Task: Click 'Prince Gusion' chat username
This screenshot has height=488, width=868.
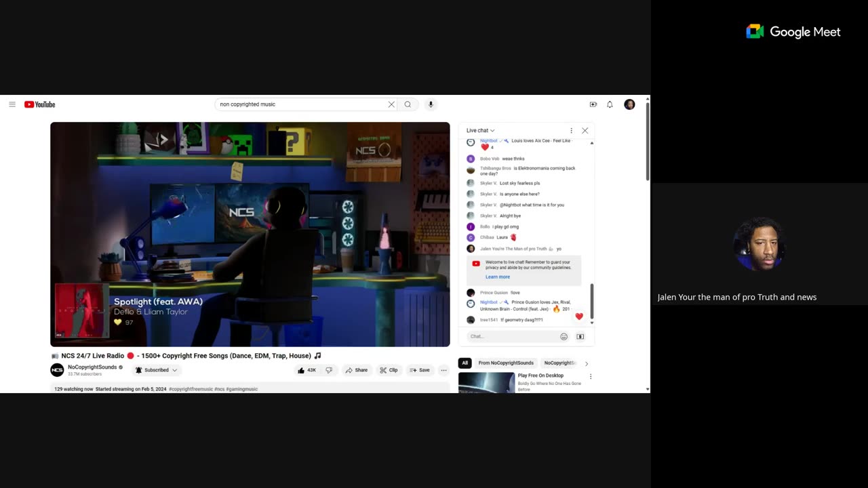Action: [494, 293]
